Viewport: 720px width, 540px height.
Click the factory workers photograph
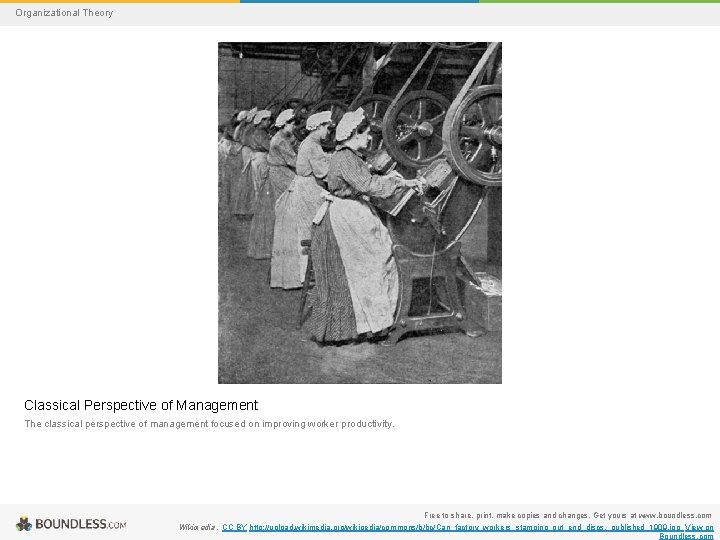(x=360, y=213)
